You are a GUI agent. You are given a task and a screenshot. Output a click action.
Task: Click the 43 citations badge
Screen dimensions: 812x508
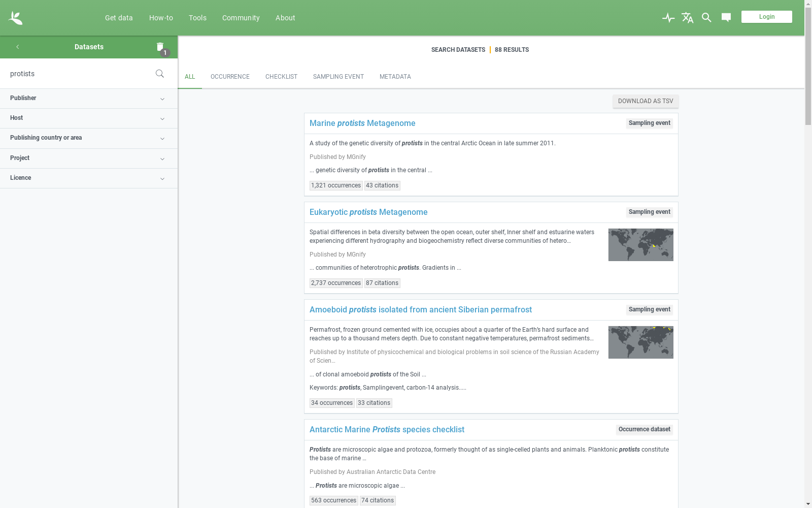coord(382,185)
